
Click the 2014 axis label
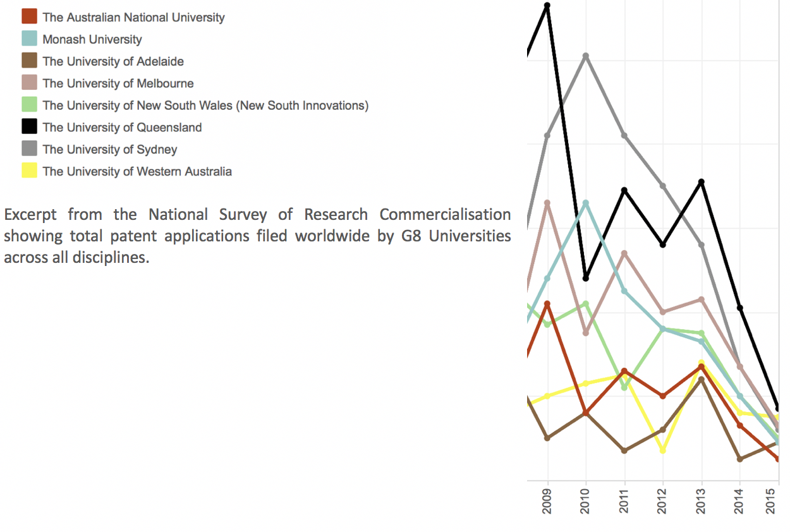740,502
